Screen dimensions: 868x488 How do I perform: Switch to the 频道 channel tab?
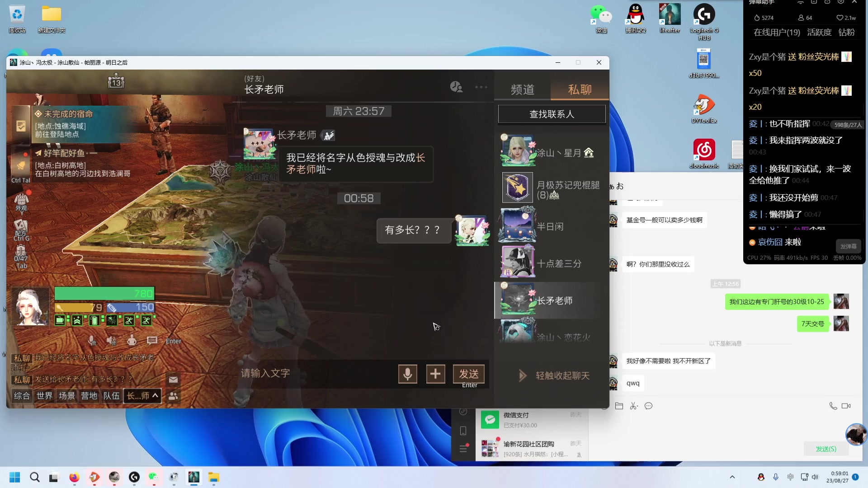pos(522,89)
